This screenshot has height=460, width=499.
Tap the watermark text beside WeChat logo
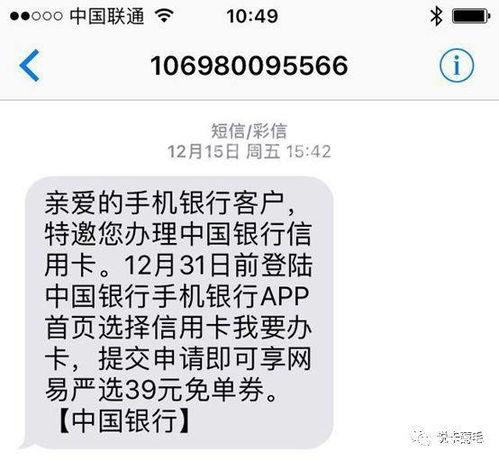pos(459,437)
